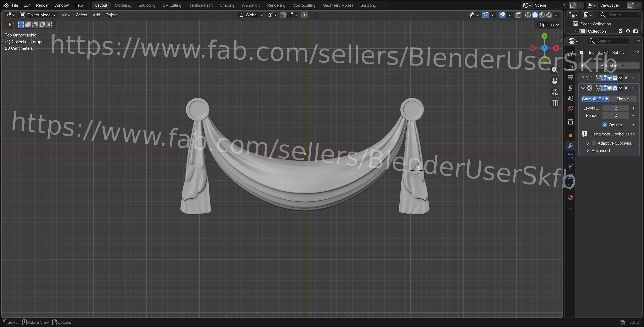This screenshot has width=644, height=327.
Task: Open the Scene properties tab
Action: click(x=570, y=98)
